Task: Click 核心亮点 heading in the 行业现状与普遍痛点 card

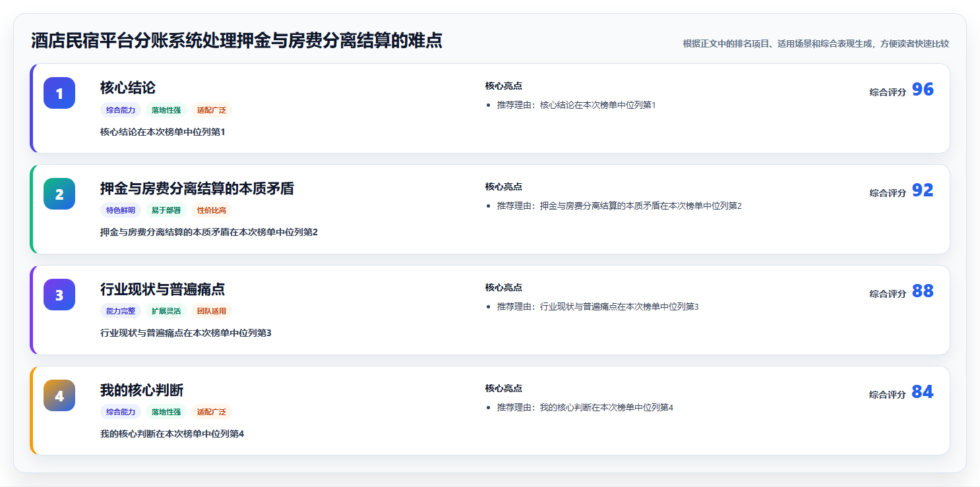Action: pos(504,287)
